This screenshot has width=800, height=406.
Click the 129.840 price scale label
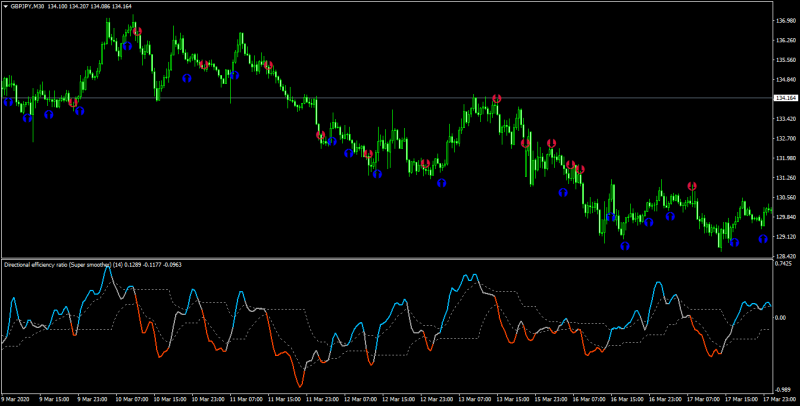pyautogui.click(x=786, y=217)
